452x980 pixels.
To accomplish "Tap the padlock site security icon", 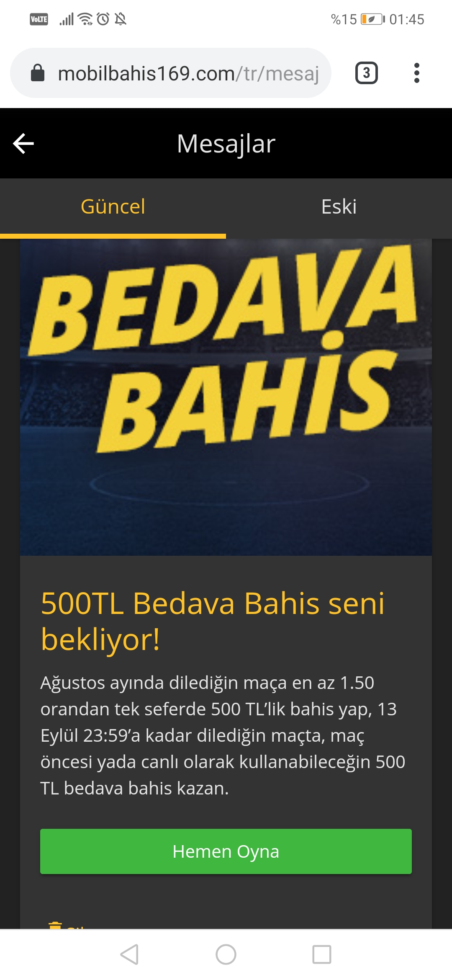I will pyautogui.click(x=38, y=73).
